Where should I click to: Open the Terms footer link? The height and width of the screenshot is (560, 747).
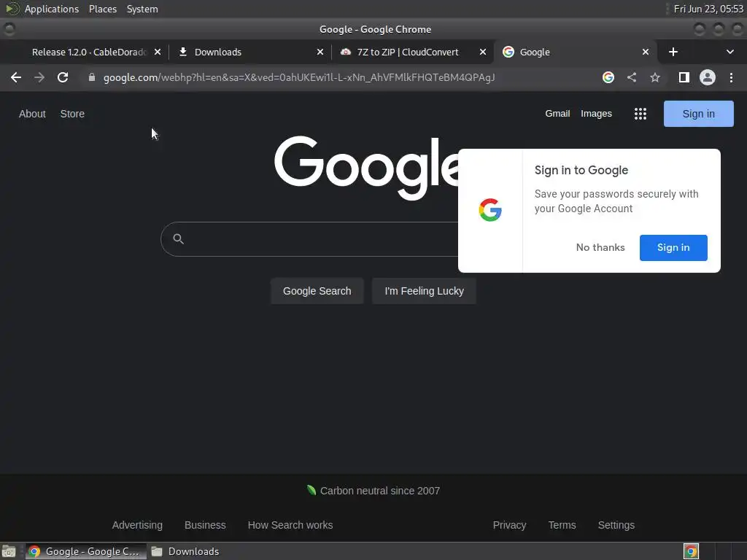pos(562,525)
